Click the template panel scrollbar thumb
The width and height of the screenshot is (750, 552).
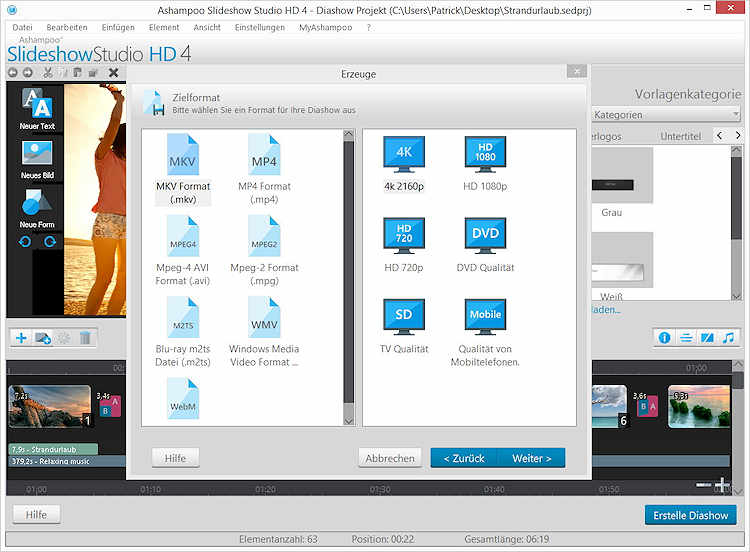point(737,196)
